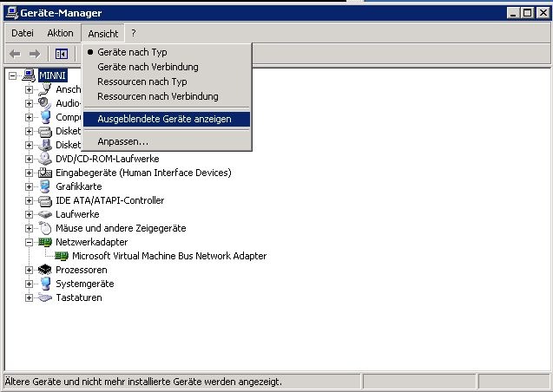This screenshot has height=392, width=553.
Task: Click the Netzwerkadapter category icon
Action: click(45, 242)
